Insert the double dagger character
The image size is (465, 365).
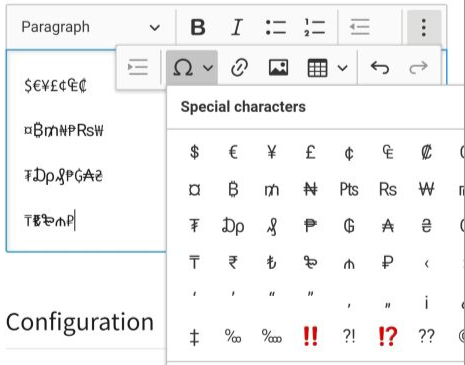click(x=194, y=337)
